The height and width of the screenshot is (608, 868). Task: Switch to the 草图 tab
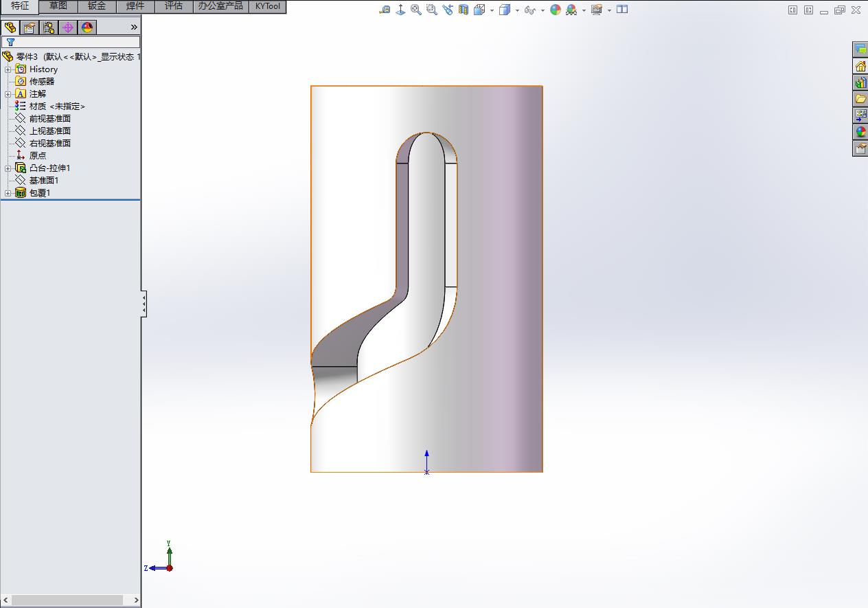click(x=58, y=6)
